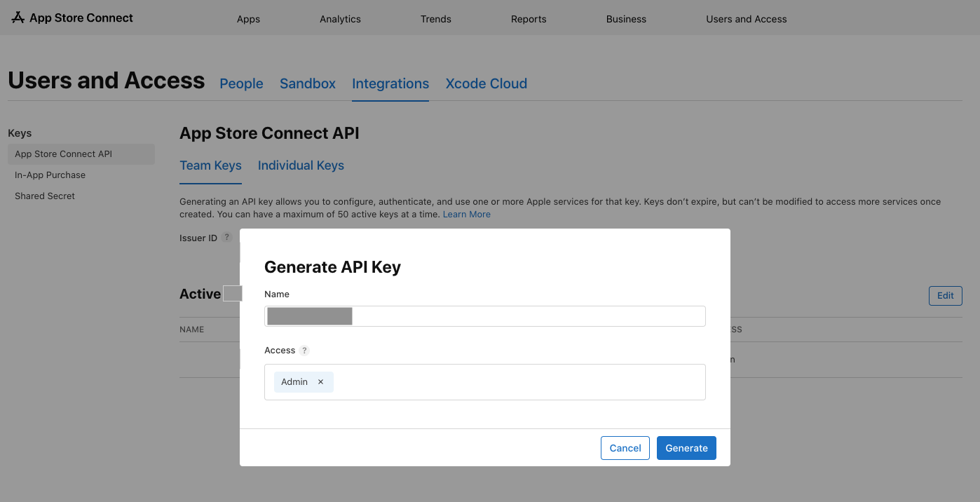The width and height of the screenshot is (980, 502).
Task: Click the Access help question-mark icon
Action: click(x=304, y=351)
